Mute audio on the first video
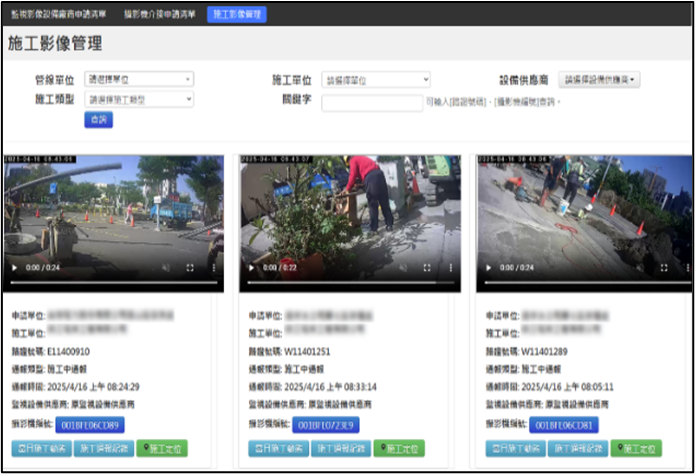Viewport: 695px width, 474px height. tap(168, 268)
